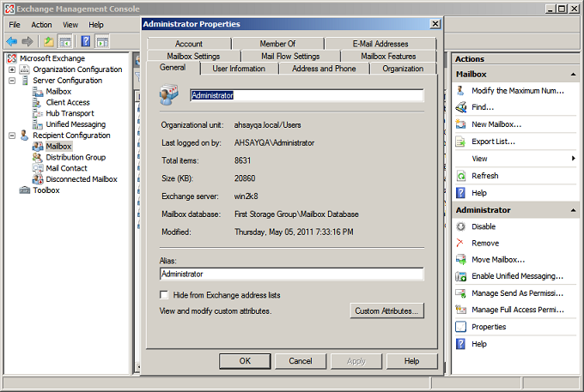Click the OK button
Screen dimensions: 584x392
(x=245, y=361)
